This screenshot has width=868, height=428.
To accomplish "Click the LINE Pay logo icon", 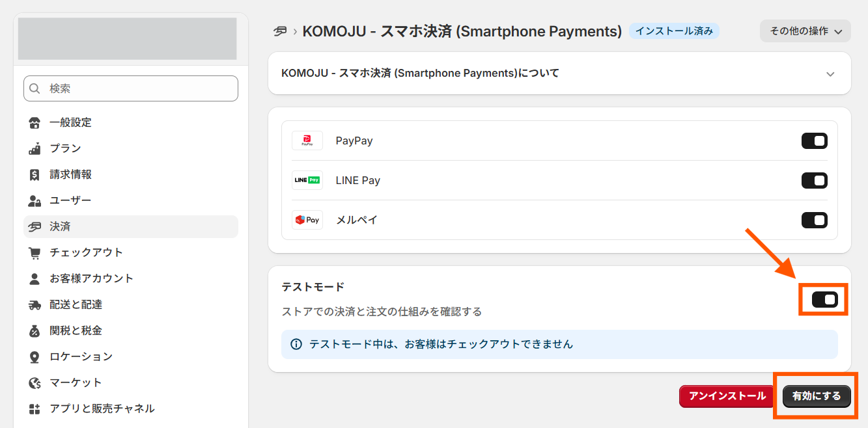I will 307,180.
